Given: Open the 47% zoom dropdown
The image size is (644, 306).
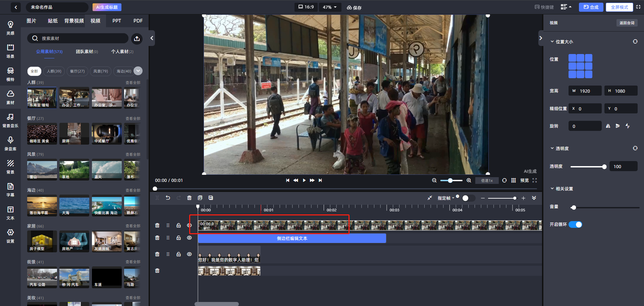Looking at the screenshot, I should (330, 7).
